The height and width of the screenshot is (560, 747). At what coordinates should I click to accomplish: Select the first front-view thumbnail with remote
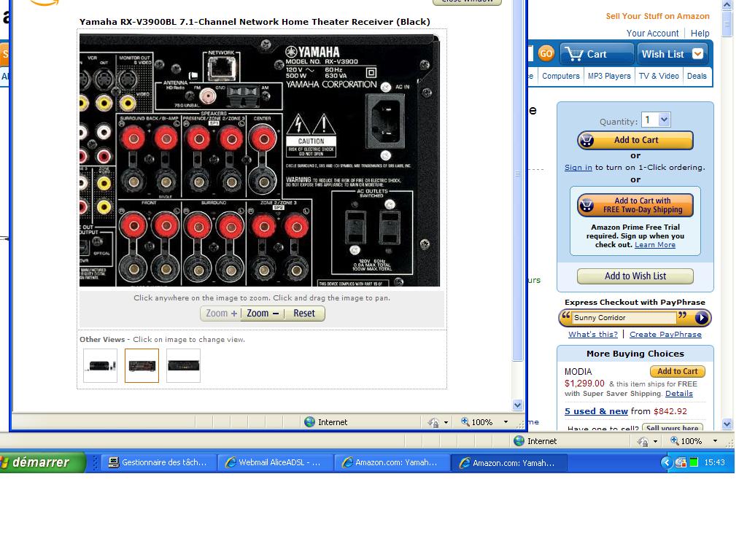tap(100, 366)
